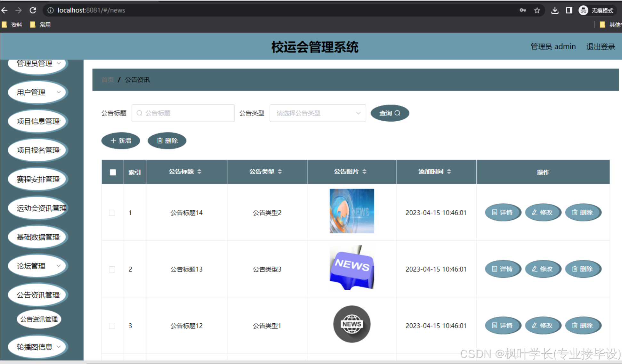Select all rows with the header checkbox
The height and width of the screenshot is (364, 622).
click(x=113, y=172)
